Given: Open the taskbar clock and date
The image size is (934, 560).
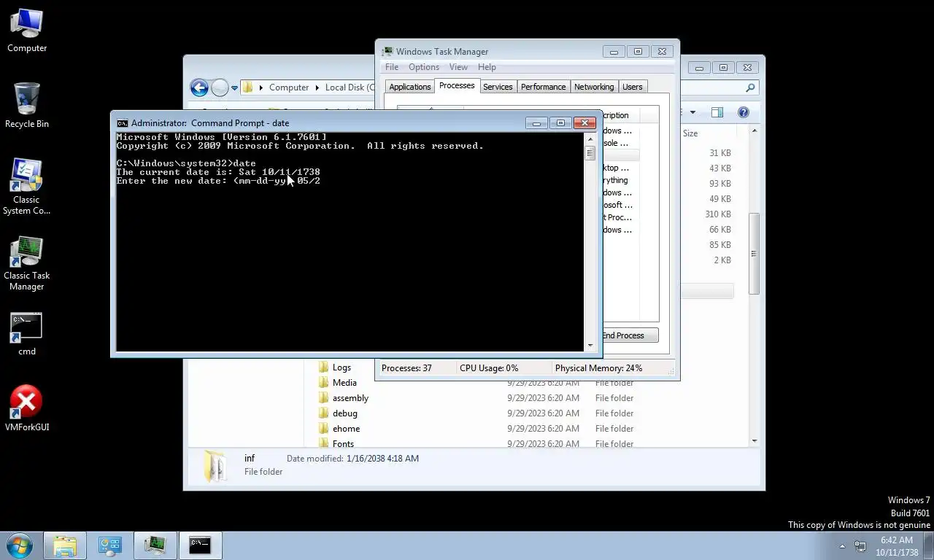Looking at the screenshot, I should tap(897, 546).
